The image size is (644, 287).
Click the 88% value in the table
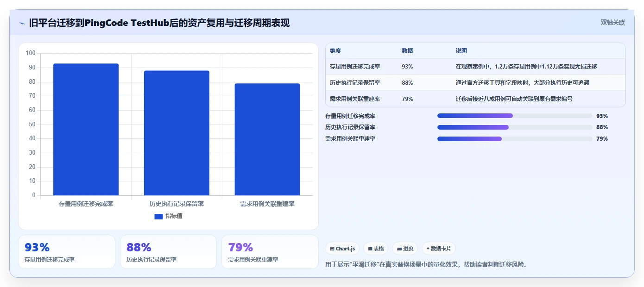tap(407, 83)
